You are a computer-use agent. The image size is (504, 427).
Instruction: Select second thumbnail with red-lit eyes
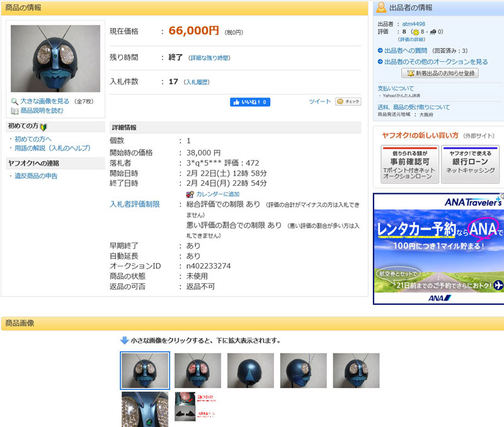198,370
